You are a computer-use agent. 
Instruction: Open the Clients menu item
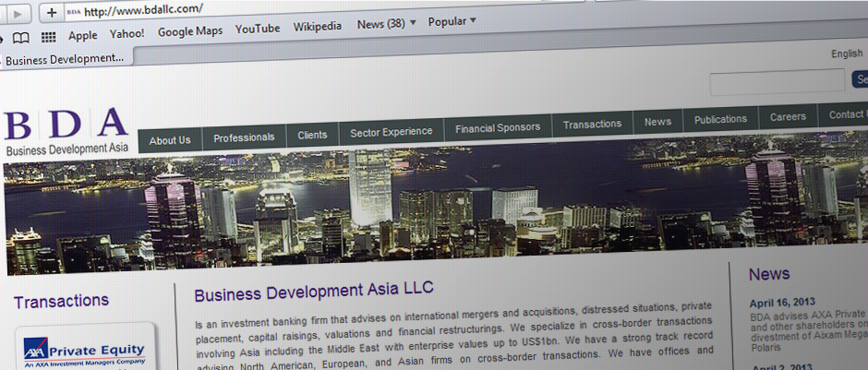pos(312,135)
